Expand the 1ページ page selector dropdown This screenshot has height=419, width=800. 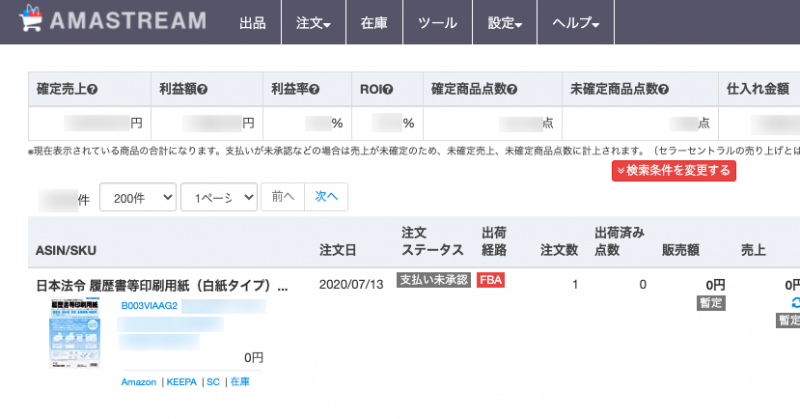point(219,197)
